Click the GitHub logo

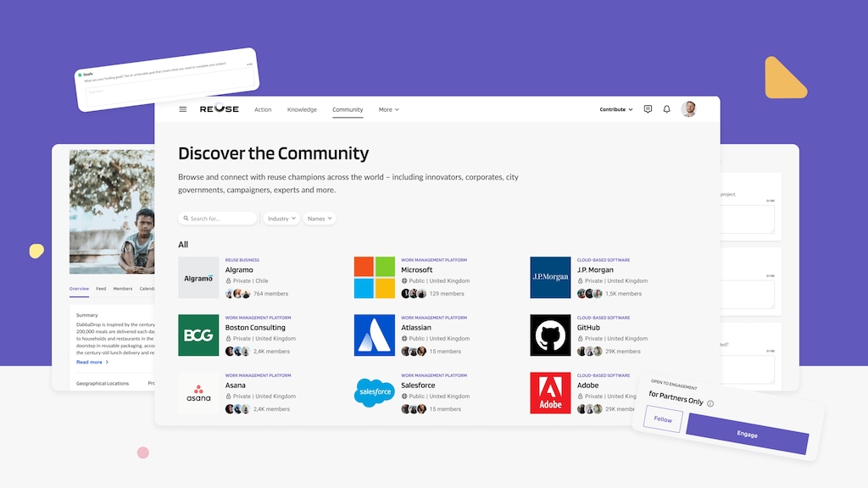pos(550,335)
